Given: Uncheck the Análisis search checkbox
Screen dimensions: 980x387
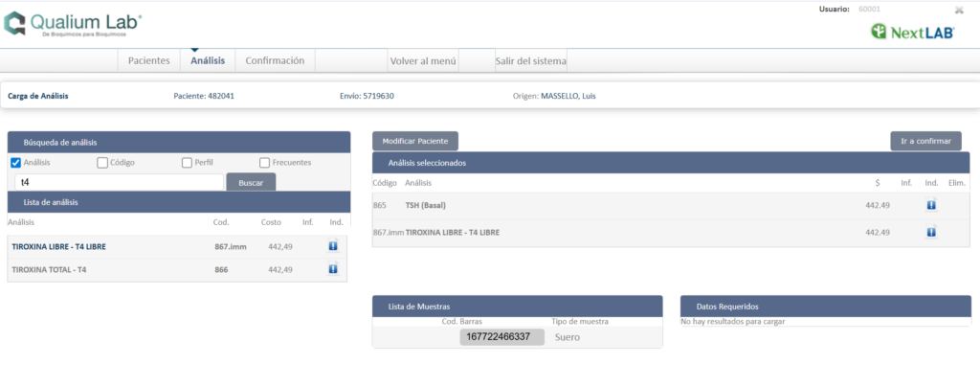Looking at the screenshot, I should pyautogui.click(x=16, y=163).
